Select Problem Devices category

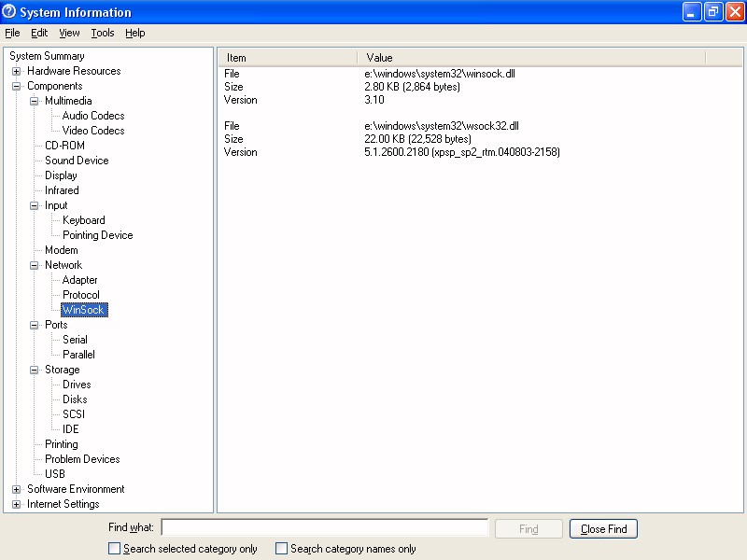click(82, 459)
